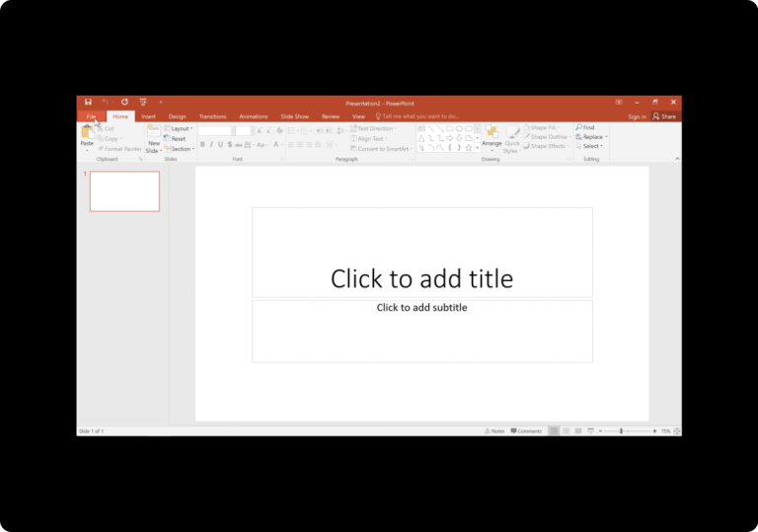Expand the shapes gallery More arrow
Screen dimensions: 758x532
click(x=477, y=148)
